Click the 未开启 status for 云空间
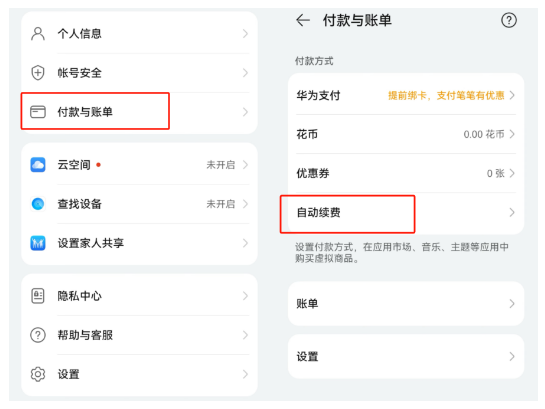Image resolution: width=545 pixels, height=409 pixels. pyautogui.click(x=221, y=165)
